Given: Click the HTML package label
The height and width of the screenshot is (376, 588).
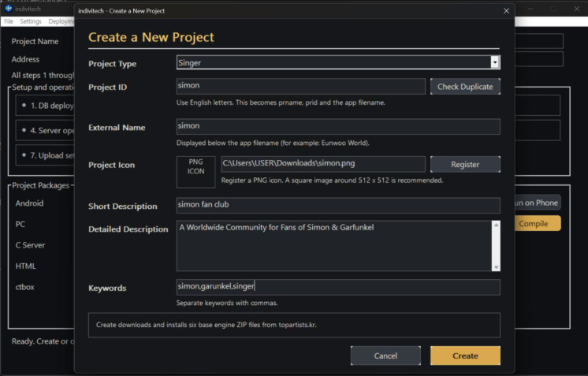Looking at the screenshot, I should pos(25,266).
